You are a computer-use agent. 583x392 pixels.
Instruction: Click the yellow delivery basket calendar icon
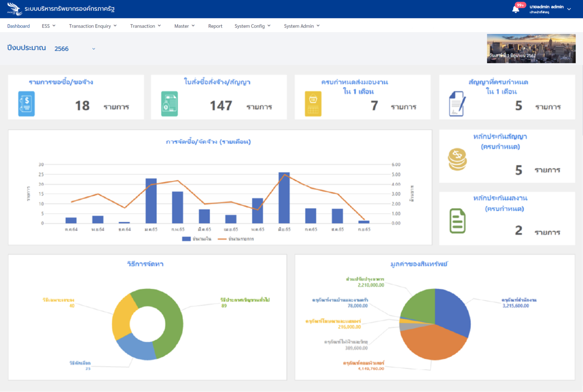[x=313, y=104]
